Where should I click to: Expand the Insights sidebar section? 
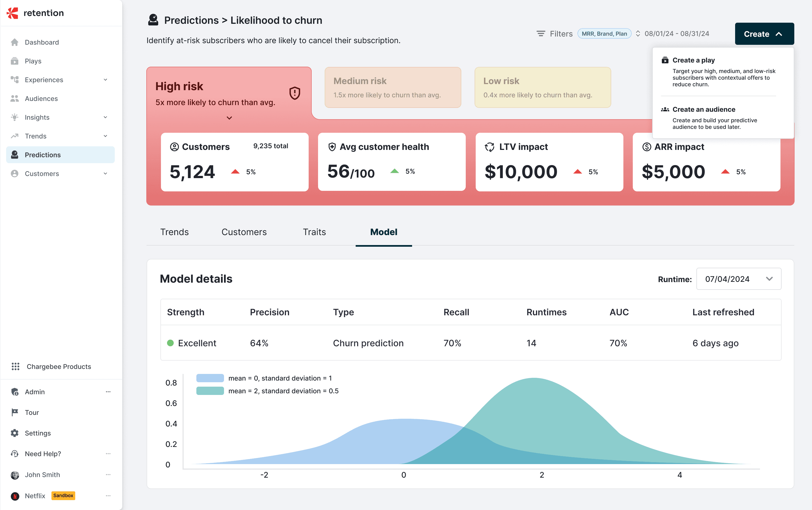pyautogui.click(x=105, y=117)
